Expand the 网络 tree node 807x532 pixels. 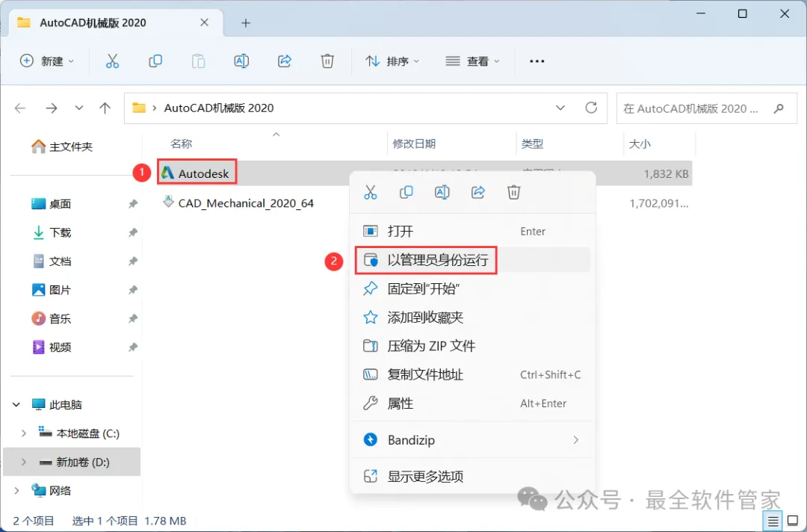[x=16, y=491]
